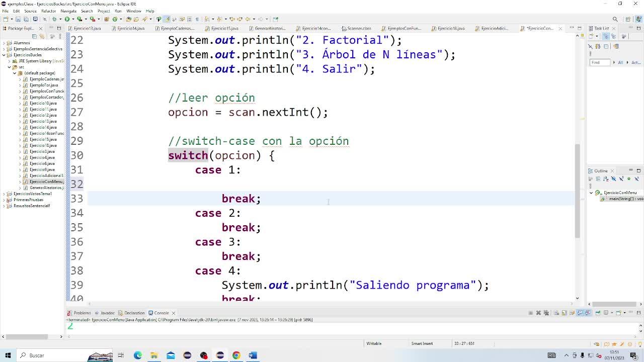The width and height of the screenshot is (644, 362).
Task: Collapse all in Package Explorer
Action: [35, 36]
